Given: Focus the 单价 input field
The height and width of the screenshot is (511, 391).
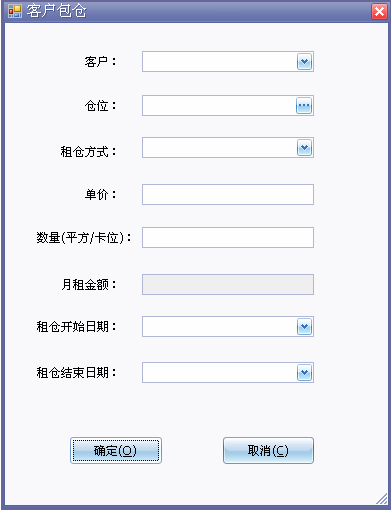Looking at the screenshot, I should 228,194.
